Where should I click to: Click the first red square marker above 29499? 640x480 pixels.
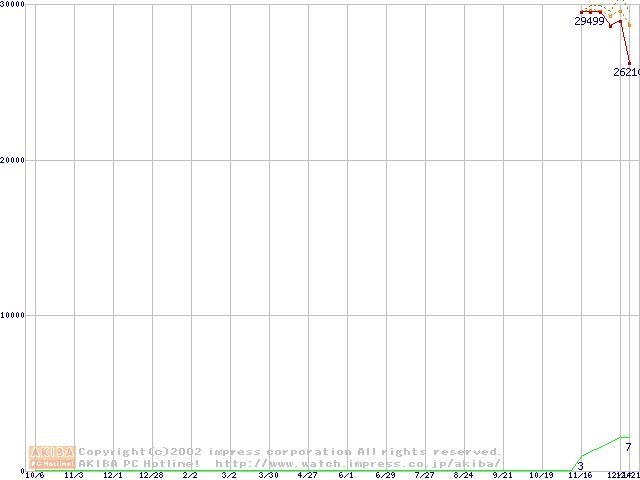click(581, 12)
